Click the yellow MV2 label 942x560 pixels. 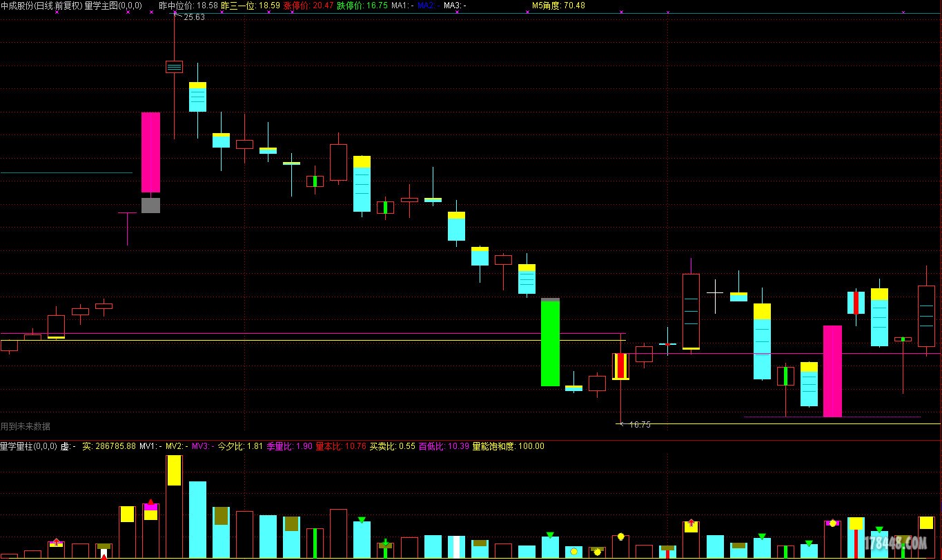[177, 447]
